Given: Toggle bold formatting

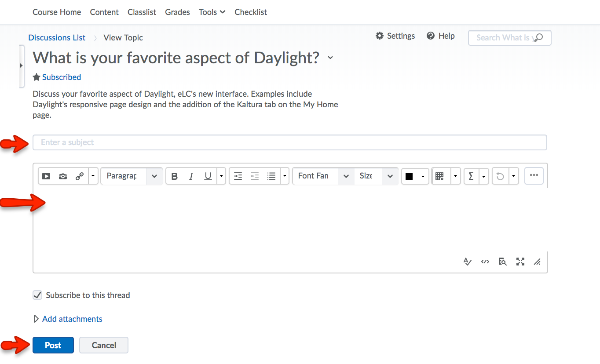Looking at the screenshot, I should 175,176.
